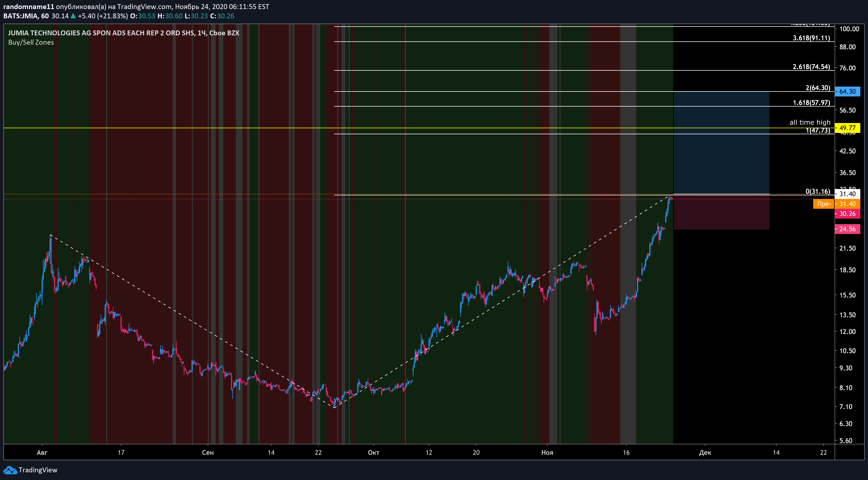Click the JUMIA TECHNOLOGIES chart title
Viewport: 868px width, 480px height.
coord(124,33)
